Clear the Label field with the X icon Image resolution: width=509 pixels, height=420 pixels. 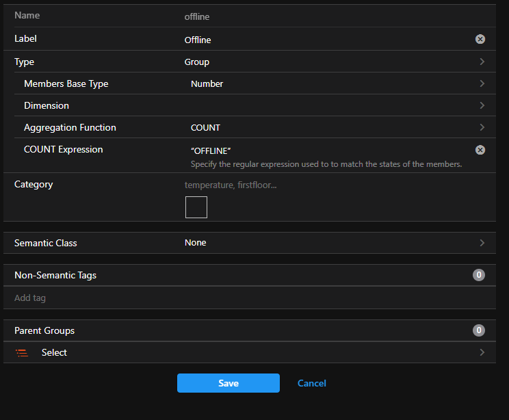point(480,39)
